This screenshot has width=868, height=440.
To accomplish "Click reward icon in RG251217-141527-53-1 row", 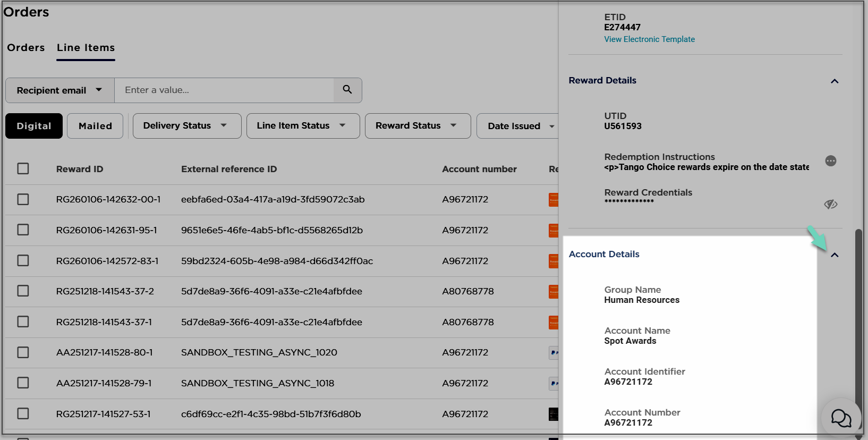I will (x=554, y=414).
